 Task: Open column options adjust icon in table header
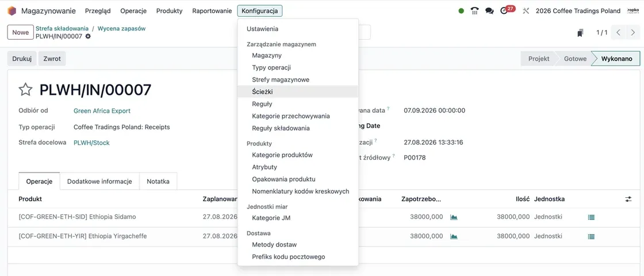point(628,199)
